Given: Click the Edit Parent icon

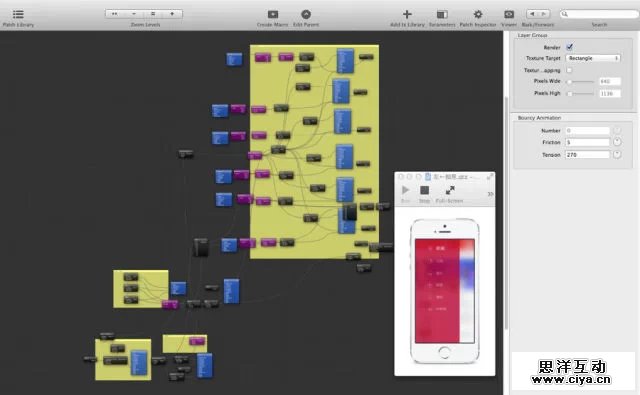Looking at the screenshot, I should coord(306,14).
